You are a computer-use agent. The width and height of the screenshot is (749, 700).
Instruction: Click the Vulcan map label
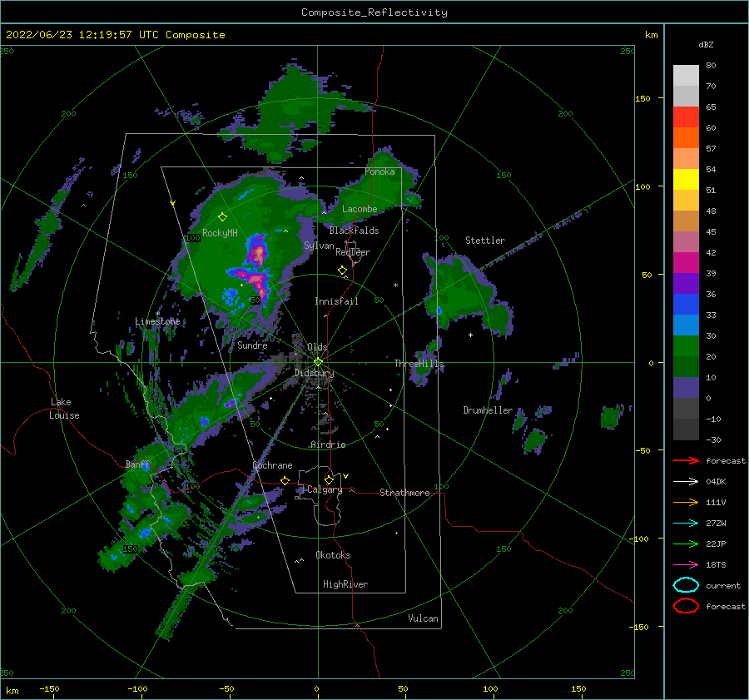423,618
